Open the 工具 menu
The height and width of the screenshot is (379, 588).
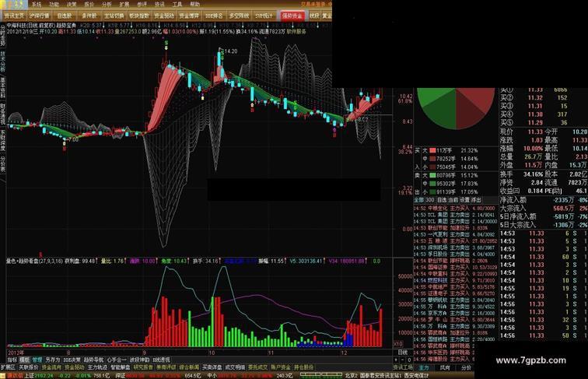point(177,5)
